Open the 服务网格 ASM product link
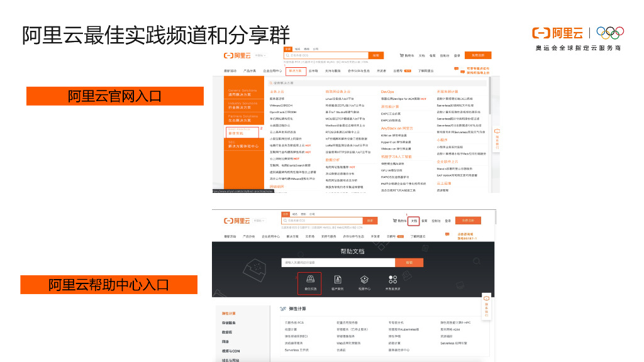Viewport: 644px width, 362px height. click(450, 329)
